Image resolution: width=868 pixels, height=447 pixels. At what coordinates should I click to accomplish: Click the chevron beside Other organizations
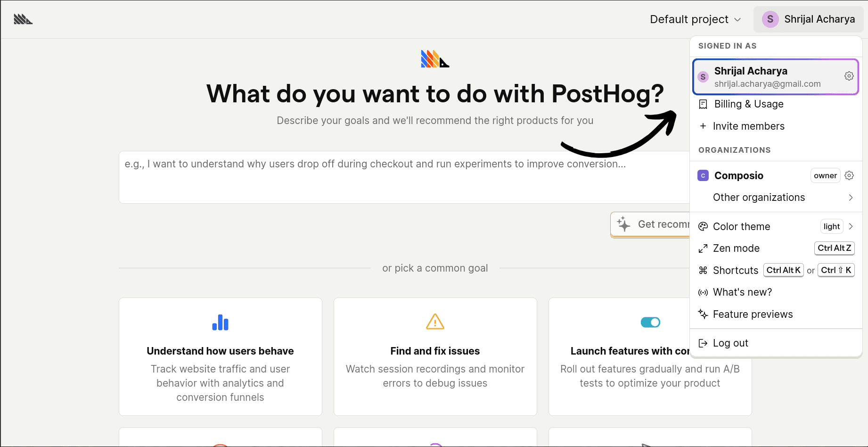pos(851,198)
